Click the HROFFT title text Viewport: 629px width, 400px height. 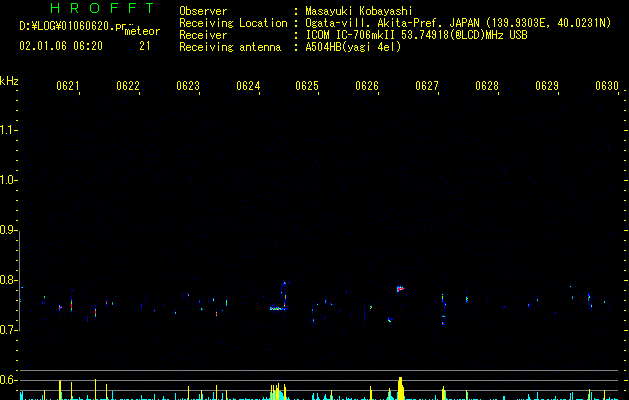pyautogui.click(x=103, y=8)
